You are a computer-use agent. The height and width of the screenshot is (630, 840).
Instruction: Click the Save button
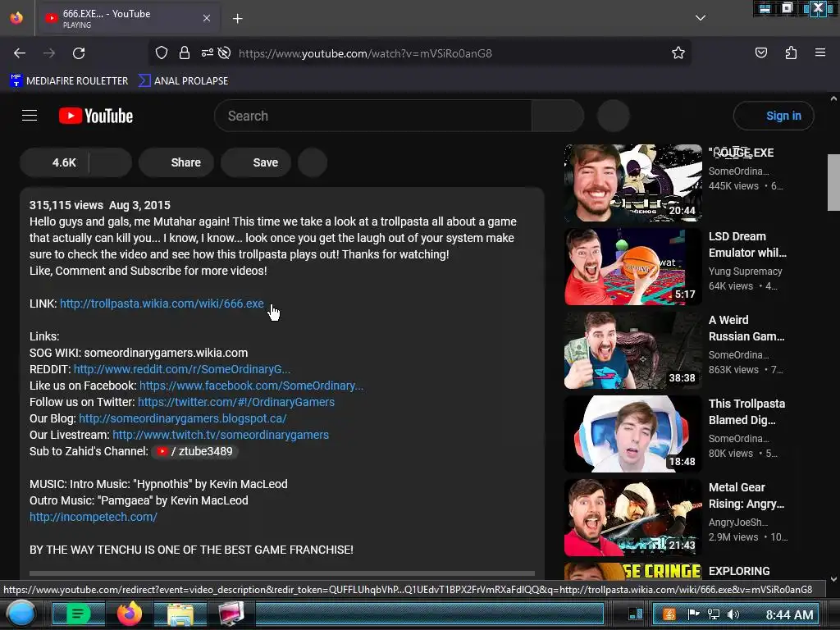[x=256, y=162]
